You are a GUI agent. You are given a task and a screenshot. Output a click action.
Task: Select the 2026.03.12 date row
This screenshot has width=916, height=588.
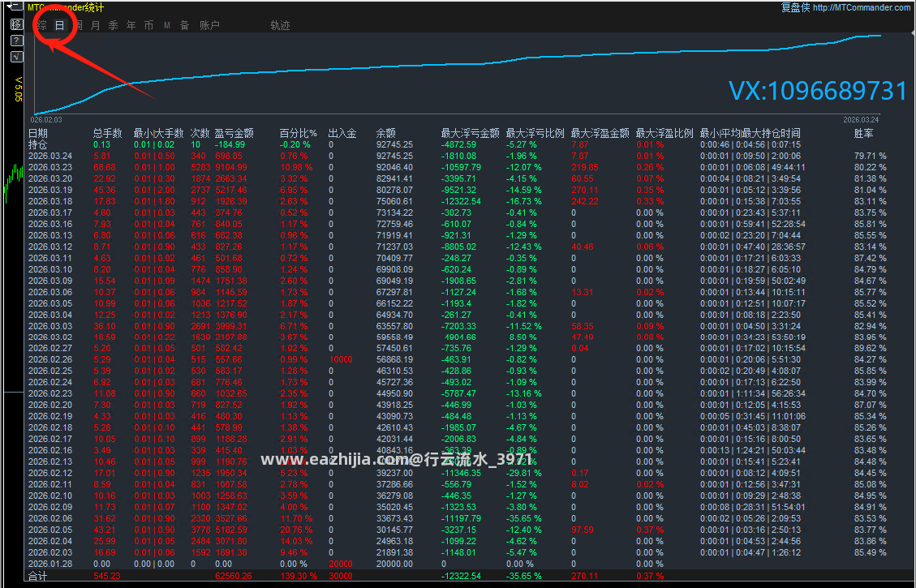pos(458,247)
